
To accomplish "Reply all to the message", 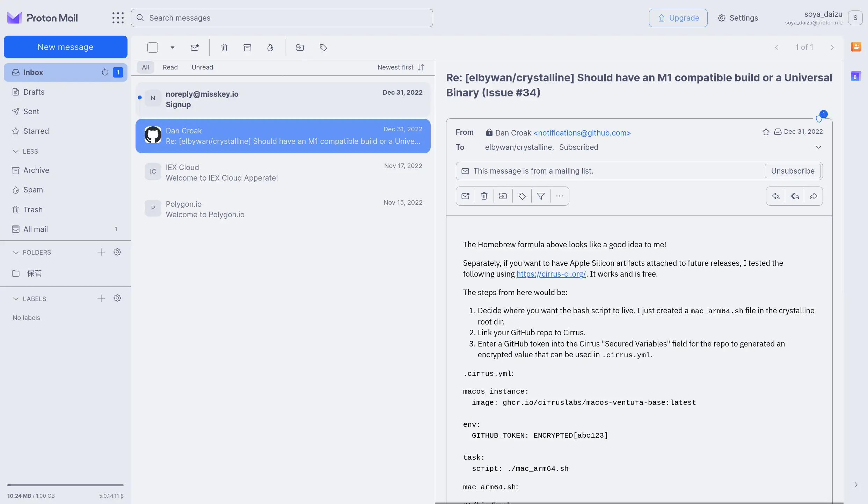I will pyautogui.click(x=795, y=196).
